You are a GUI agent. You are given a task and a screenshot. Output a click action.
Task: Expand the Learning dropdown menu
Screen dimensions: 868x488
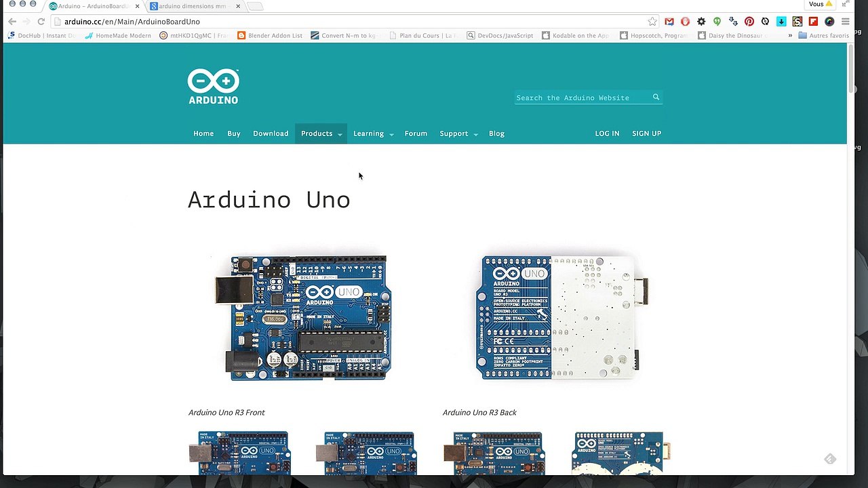tap(373, 134)
